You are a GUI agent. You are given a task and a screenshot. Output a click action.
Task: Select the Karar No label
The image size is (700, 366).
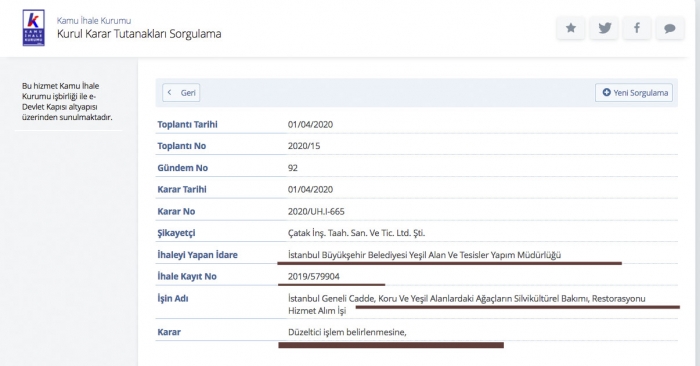point(176,212)
